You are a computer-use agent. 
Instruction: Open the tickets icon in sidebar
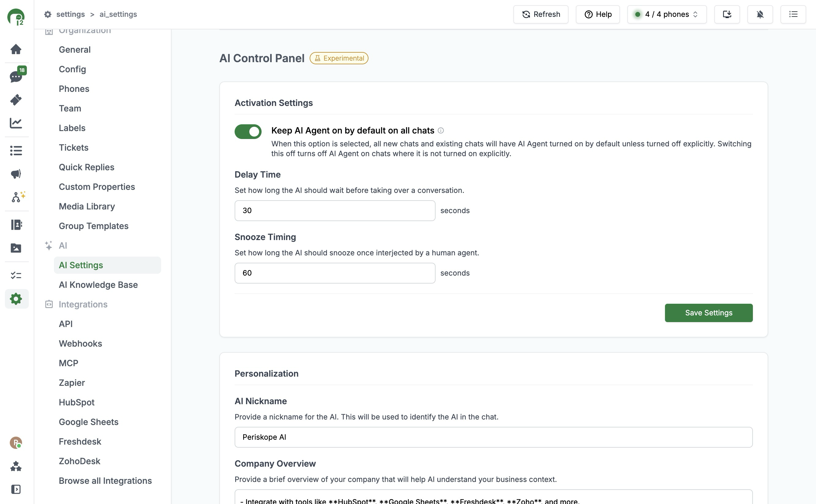click(x=16, y=100)
